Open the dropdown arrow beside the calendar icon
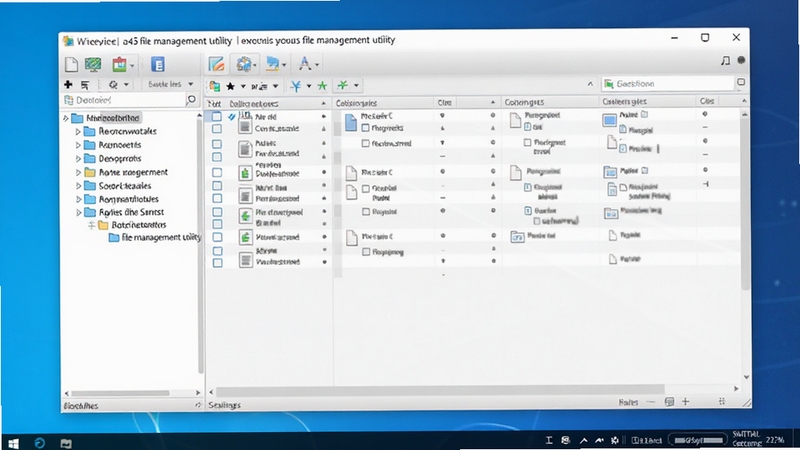The image size is (800, 450). point(132,65)
